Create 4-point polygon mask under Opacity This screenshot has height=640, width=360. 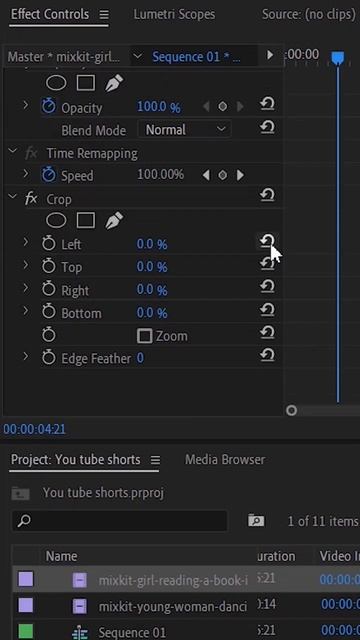pyautogui.click(x=86, y=83)
